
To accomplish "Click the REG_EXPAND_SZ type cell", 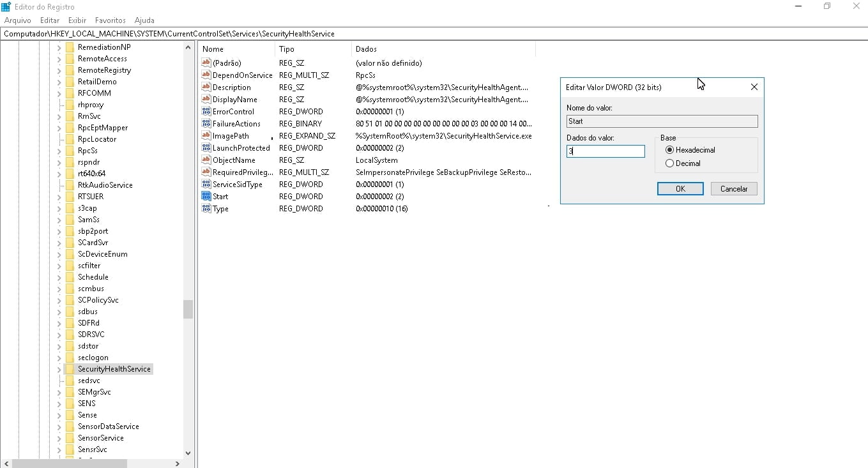I will click(x=307, y=136).
